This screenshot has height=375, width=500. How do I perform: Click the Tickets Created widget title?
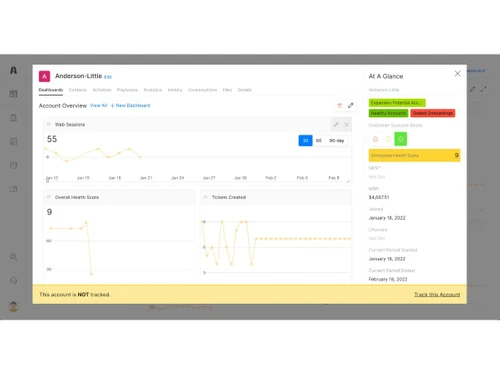coord(229,197)
